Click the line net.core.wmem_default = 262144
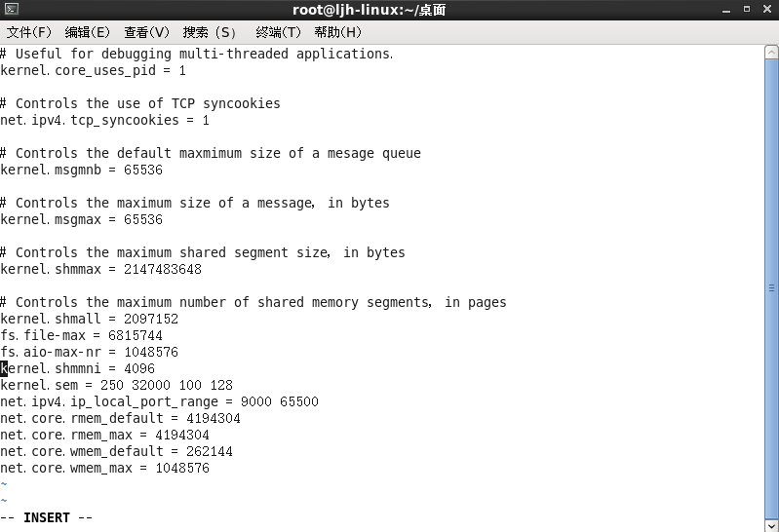 [x=116, y=451]
